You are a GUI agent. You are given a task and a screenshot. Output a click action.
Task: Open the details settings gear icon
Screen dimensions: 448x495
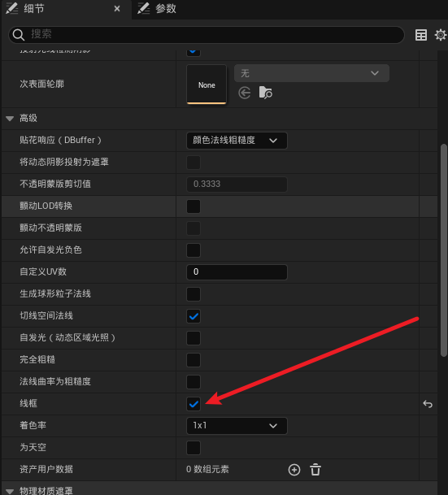coord(441,35)
